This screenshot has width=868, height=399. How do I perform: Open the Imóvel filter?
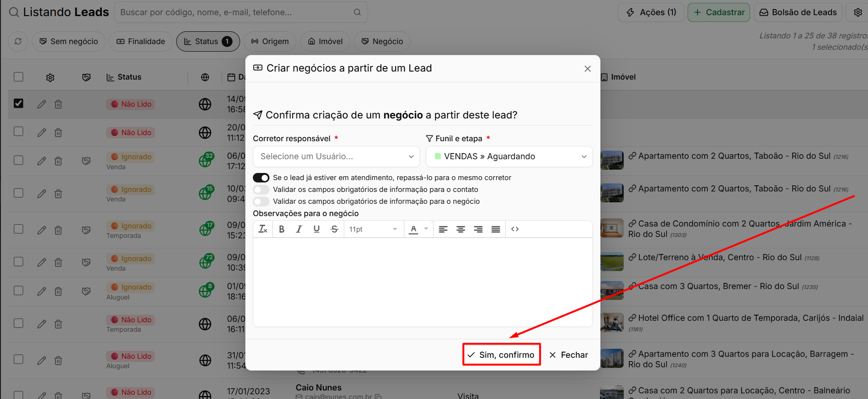(x=325, y=42)
